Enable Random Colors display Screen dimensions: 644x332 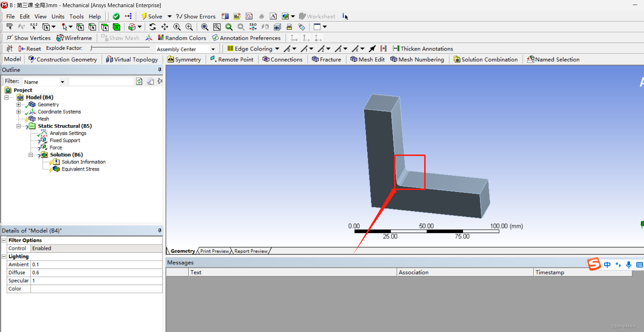182,38
